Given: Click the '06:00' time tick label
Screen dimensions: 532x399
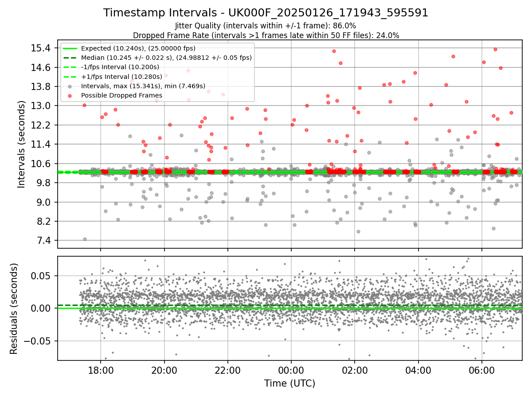Looking at the screenshot, I should click(482, 370).
